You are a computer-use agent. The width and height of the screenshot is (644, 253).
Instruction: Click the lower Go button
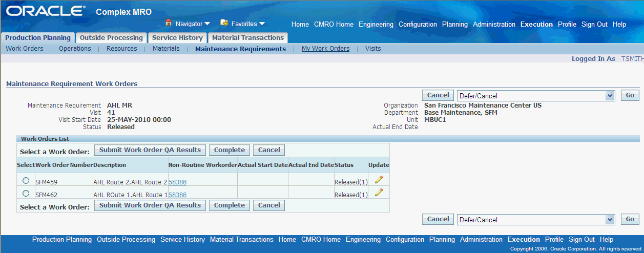(630, 219)
